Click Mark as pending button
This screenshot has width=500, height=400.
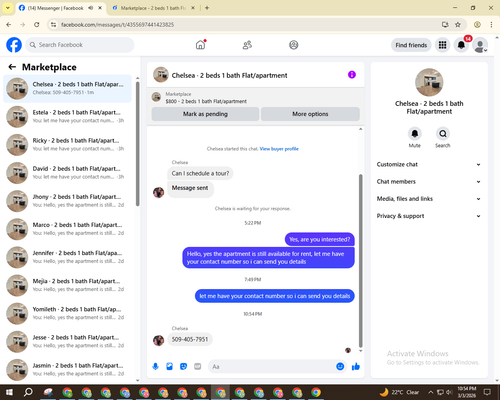[x=205, y=114]
